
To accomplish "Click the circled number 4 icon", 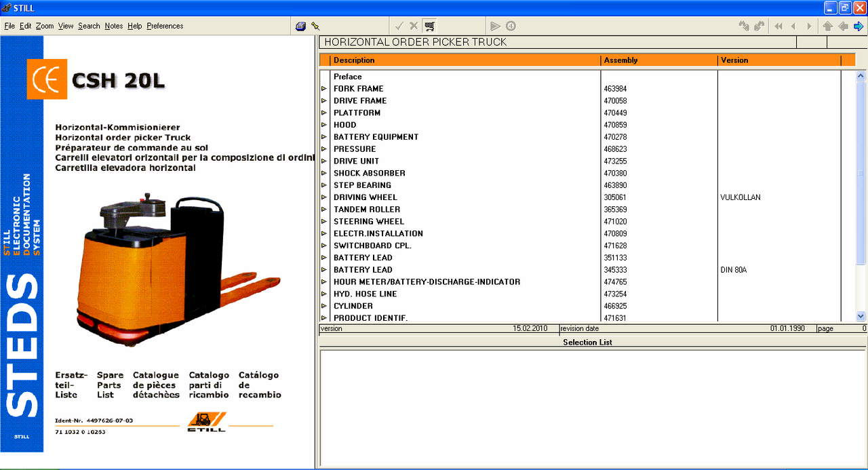I will (511, 26).
